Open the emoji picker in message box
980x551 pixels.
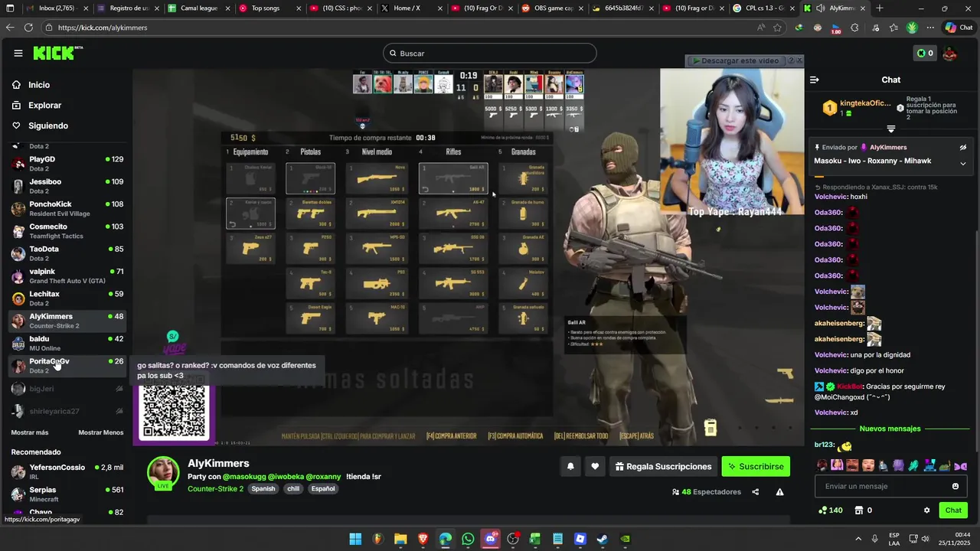955,486
